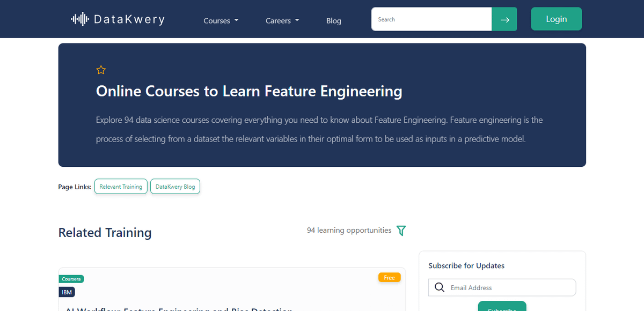Click the DataKwery brand name text
This screenshot has width=644, height=311.
(x=129, y=20)
